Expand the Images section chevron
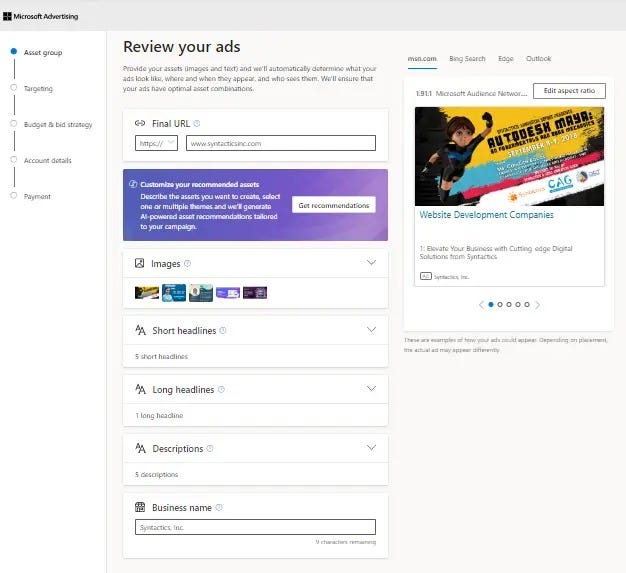Screen dimensions: 626x573 point(371,262)
